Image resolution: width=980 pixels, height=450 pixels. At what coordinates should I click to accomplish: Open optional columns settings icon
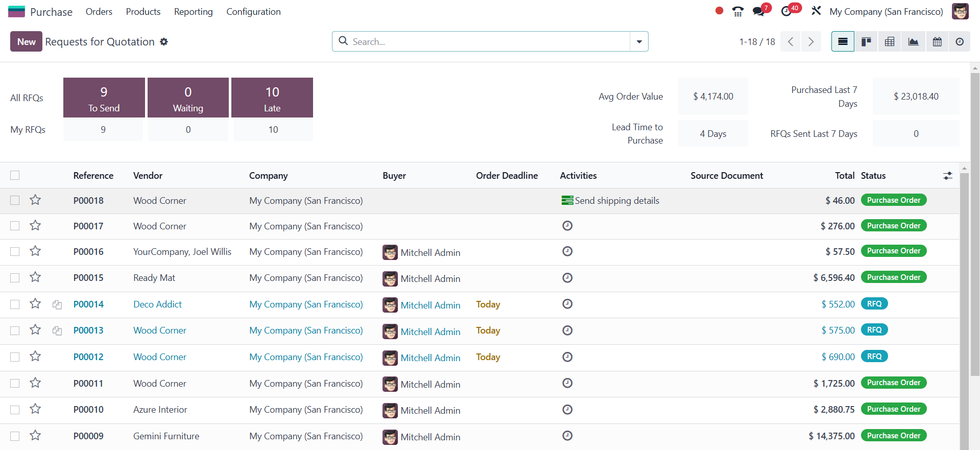coord(948,176)
